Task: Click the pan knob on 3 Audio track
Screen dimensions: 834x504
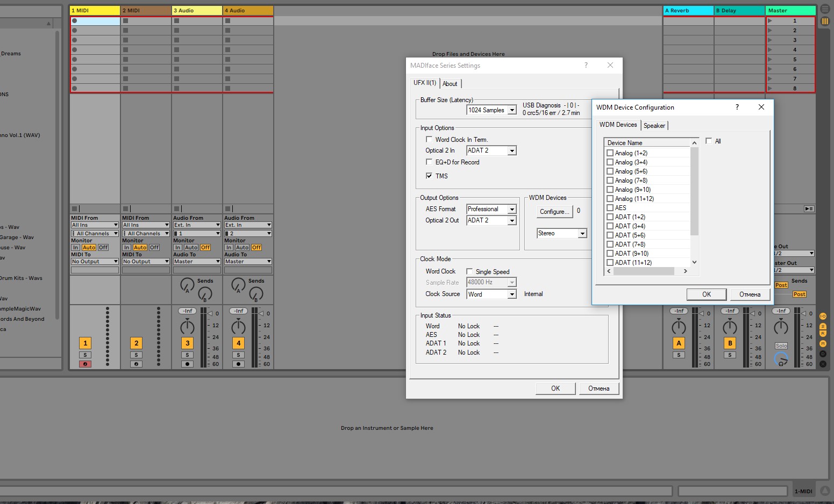Action: point(187,326)
